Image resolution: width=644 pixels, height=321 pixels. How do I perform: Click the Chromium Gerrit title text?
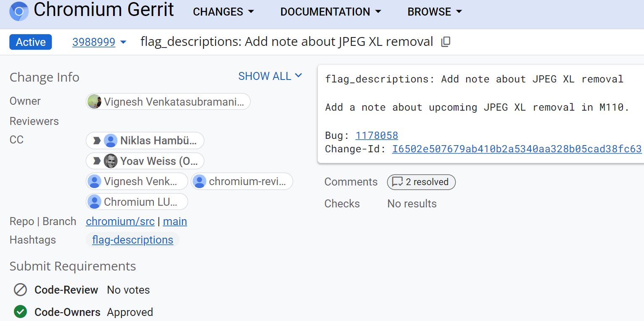coord(104,10)
